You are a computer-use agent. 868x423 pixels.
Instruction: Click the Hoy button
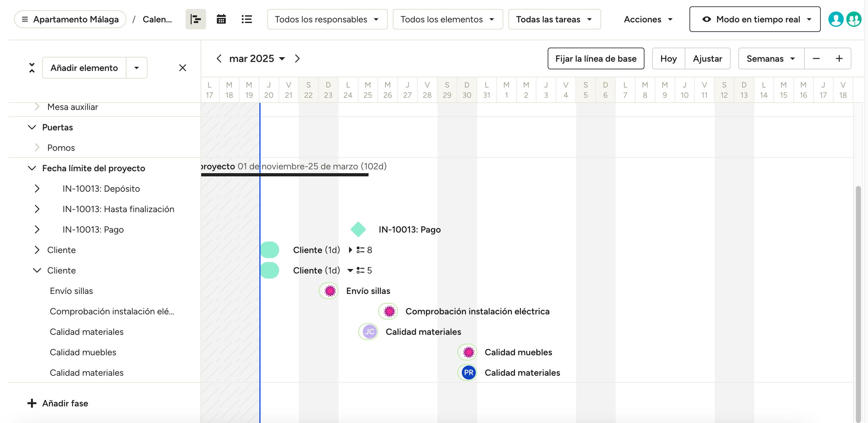668,59
